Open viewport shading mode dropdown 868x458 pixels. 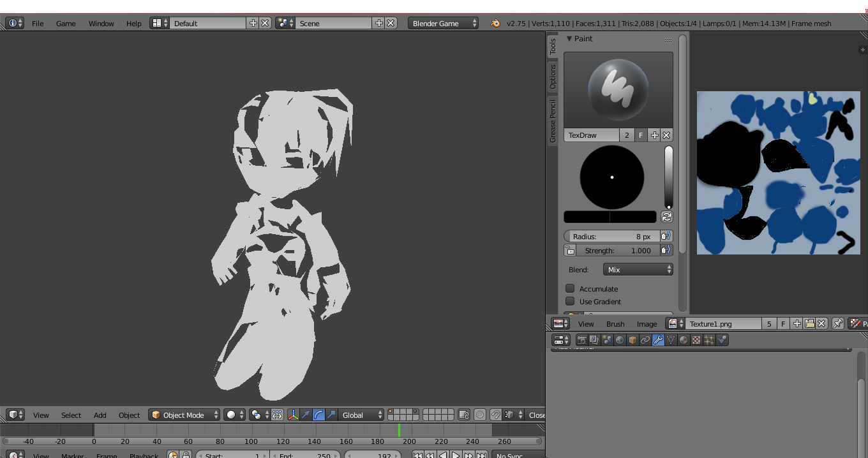tap(234, 415)
